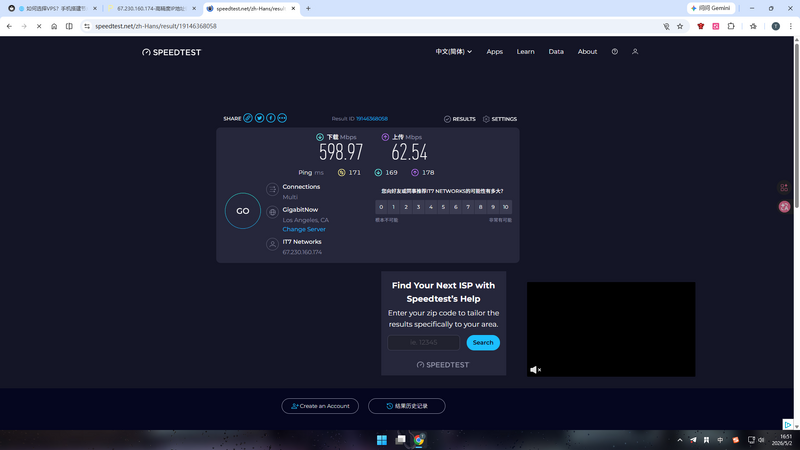Select rating 1 in recommendation survey
The width and height of the screenshot is (800, 450).
point(393,207)
